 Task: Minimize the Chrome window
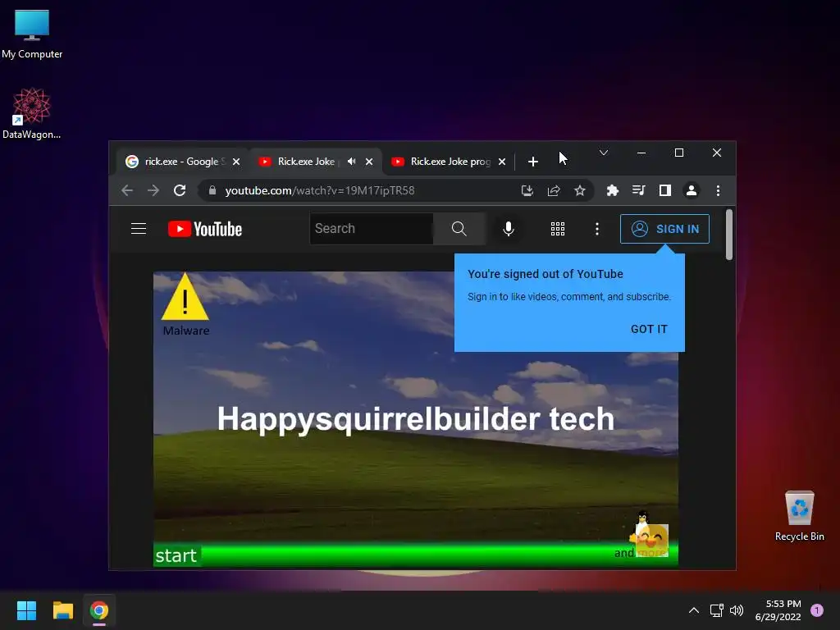641,153
